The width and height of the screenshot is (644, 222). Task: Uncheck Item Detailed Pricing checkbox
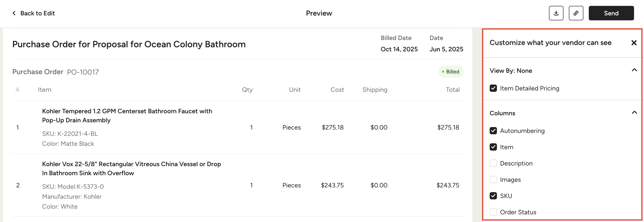tap(493, 88)
